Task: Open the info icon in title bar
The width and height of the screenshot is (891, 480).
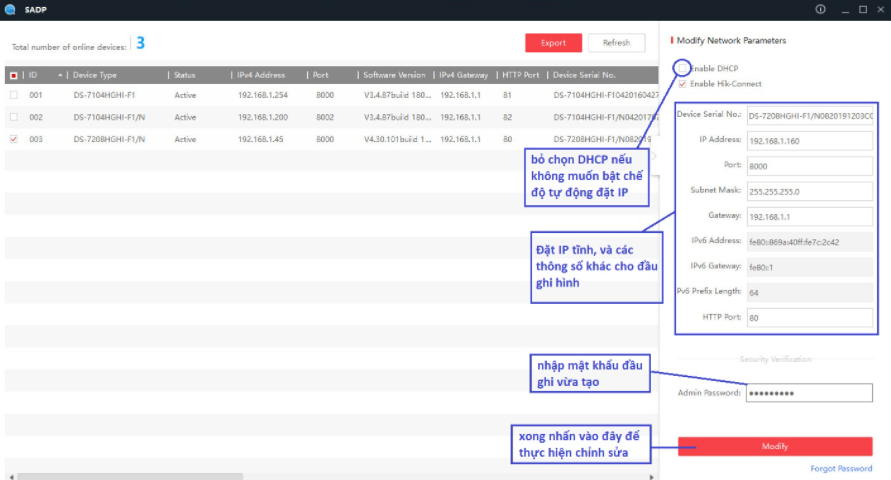Action: coord(820,9)
